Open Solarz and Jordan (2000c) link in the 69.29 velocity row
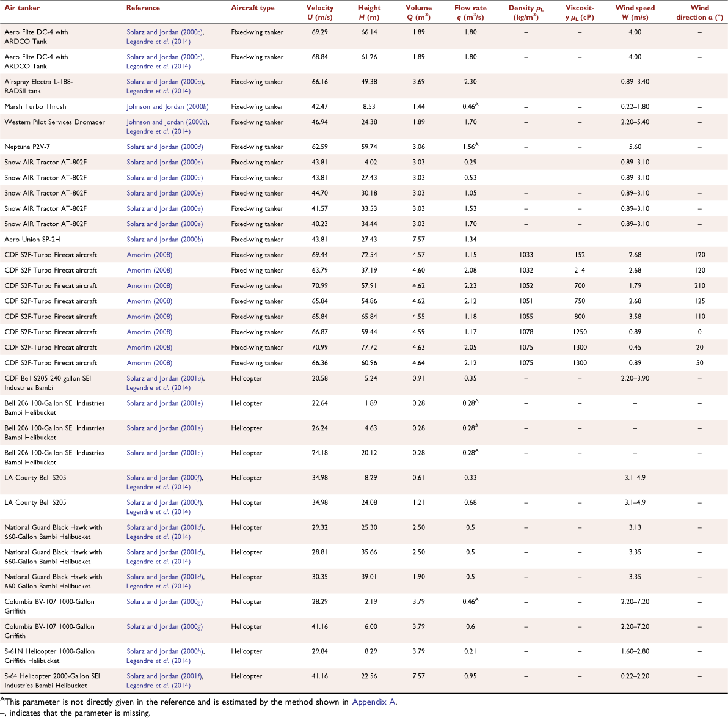 [165, 32]
